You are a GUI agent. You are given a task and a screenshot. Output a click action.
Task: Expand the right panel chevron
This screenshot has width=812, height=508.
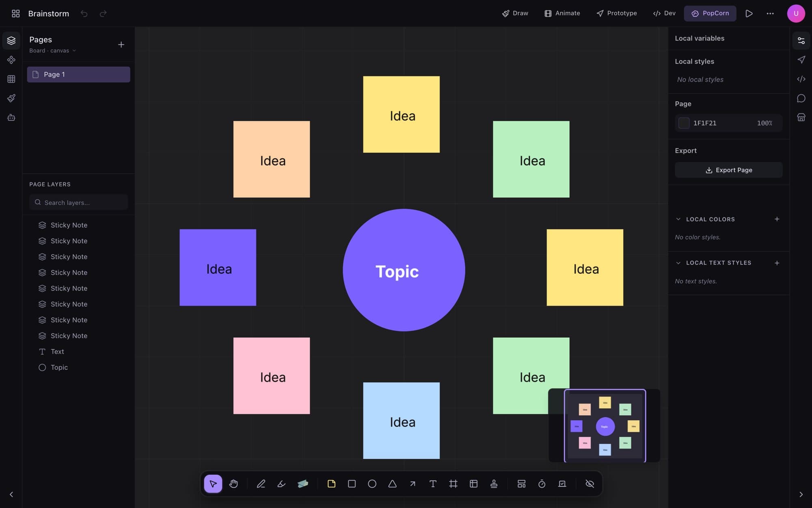tap(801, 495)
